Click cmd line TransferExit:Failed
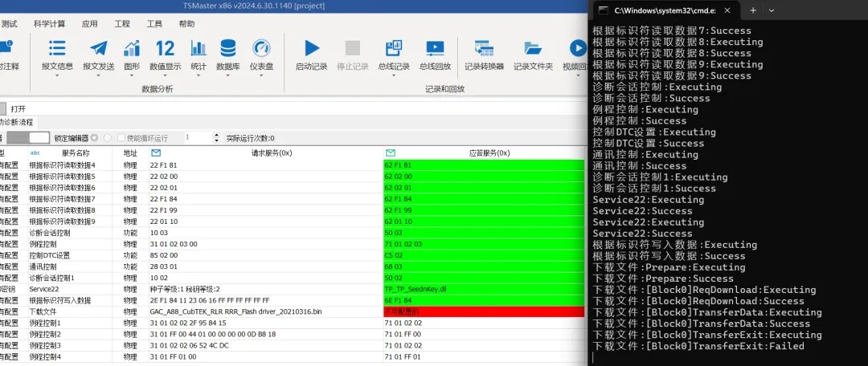Viewport: 868px width, 366px height. pos(698,346)
